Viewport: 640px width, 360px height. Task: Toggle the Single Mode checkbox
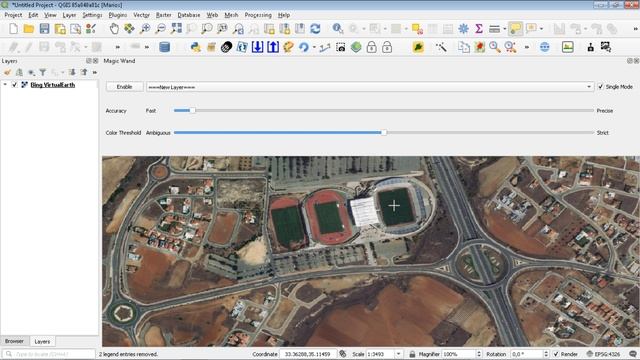point(601,87)
